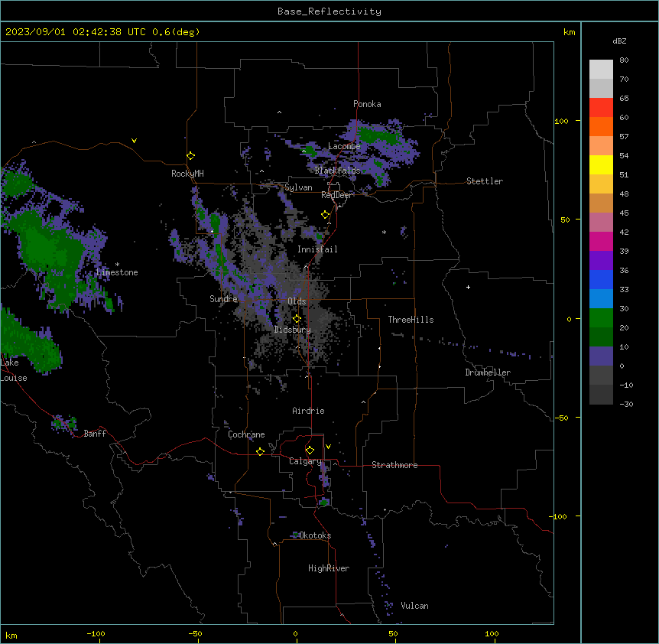The image size is (659, 644).
Task: Select the Blackfalds label on the map
Action: [337, 171]
